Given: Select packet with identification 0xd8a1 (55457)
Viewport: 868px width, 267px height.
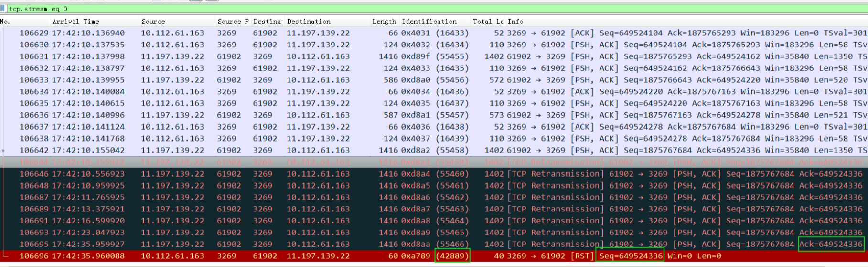Looking at the screenshot, I should point(434,115).
